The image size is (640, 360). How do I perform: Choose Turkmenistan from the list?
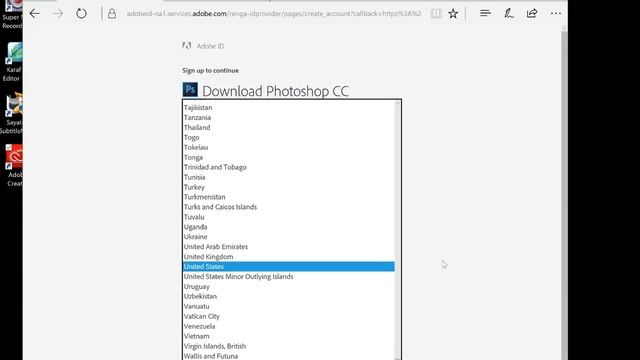289,197
